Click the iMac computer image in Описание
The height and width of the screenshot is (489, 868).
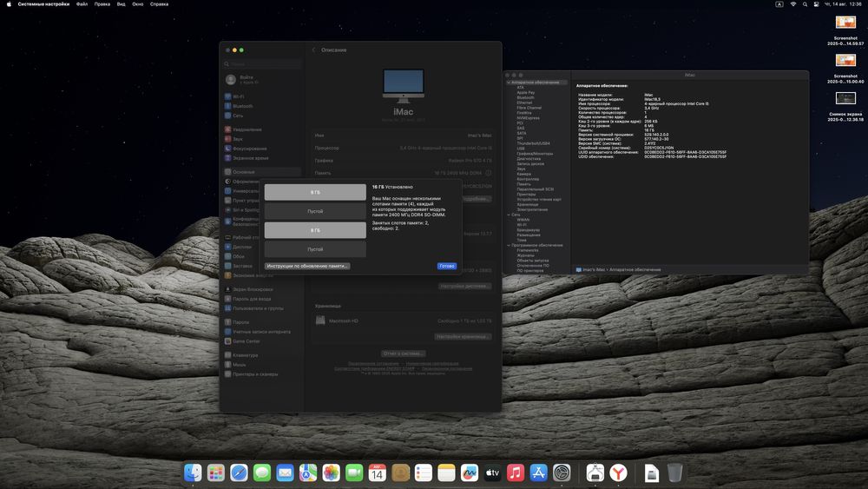404,86
